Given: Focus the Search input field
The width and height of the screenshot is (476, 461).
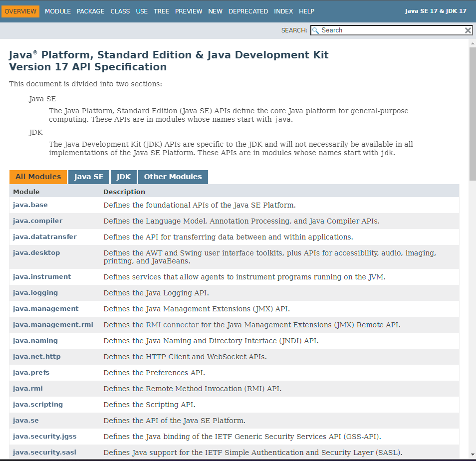Looking at the screenshot, I should [x=391, y=30].
